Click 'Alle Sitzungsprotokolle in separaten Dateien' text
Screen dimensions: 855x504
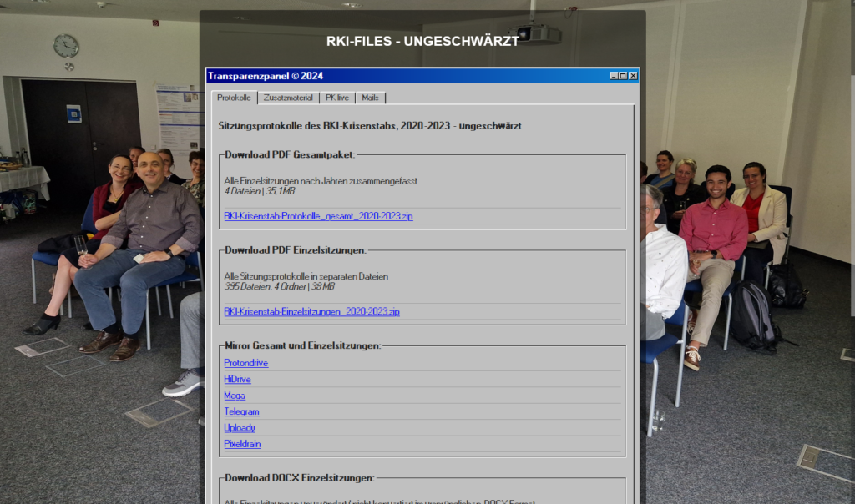pyautogui.click(x=306, y=276)
